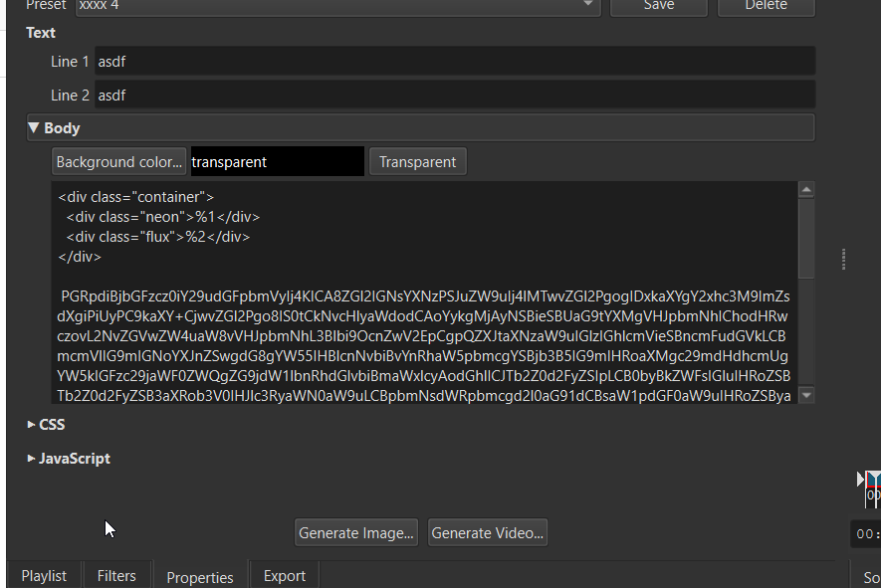Focus the Line 2 text field
This screenshot has width=881, height=588.
coord(455,96)
